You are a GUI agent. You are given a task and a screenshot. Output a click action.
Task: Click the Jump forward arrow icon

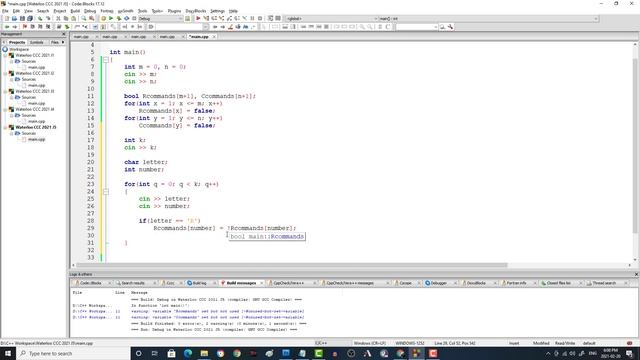(x=15, y=27)
